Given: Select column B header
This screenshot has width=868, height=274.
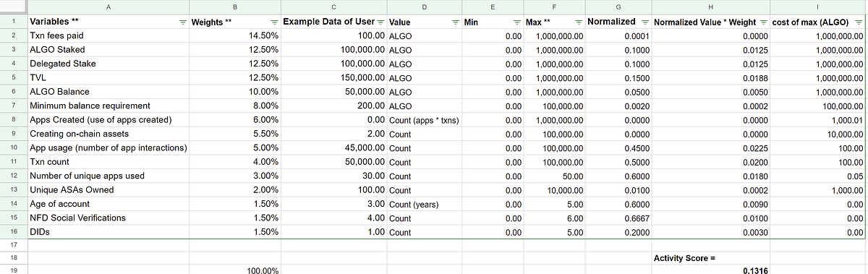Looking at the screenshot, I should [x=234, y=7].
